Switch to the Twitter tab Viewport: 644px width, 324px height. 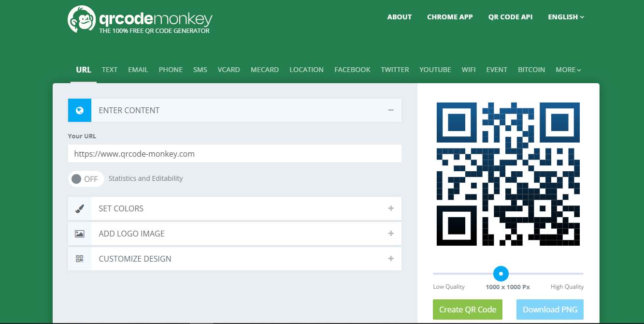click(395, 70)
